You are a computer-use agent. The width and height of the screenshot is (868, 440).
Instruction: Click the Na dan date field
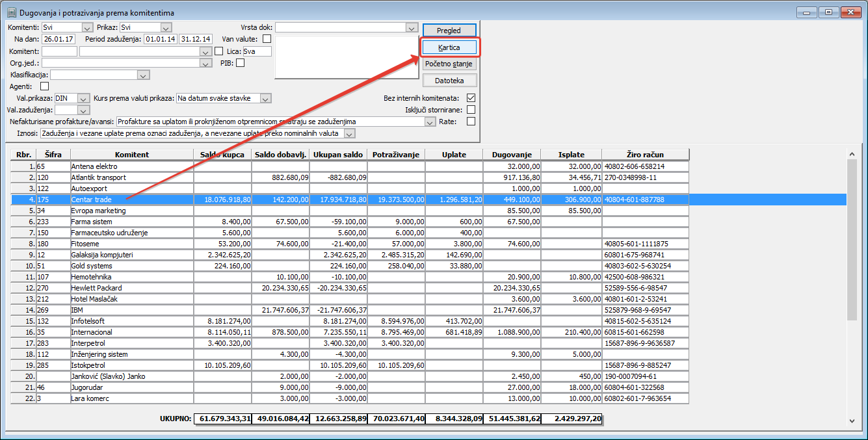pyautogui.click(x=59, y=40)
